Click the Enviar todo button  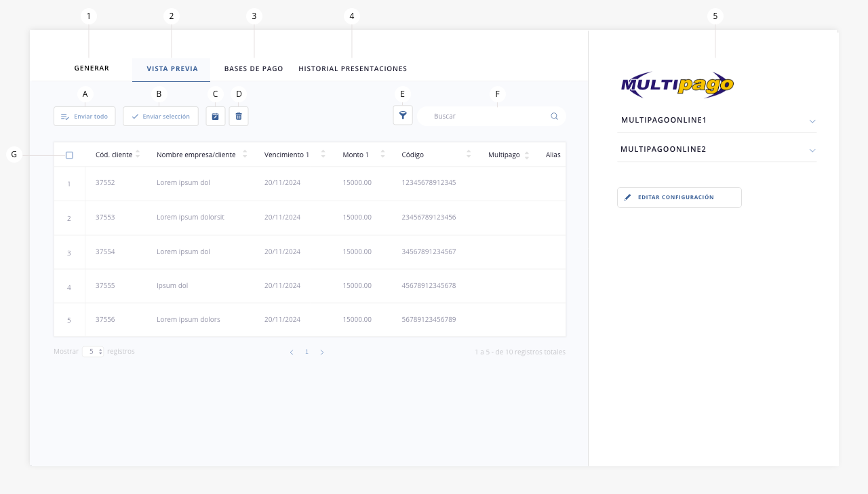click(85, 117)
